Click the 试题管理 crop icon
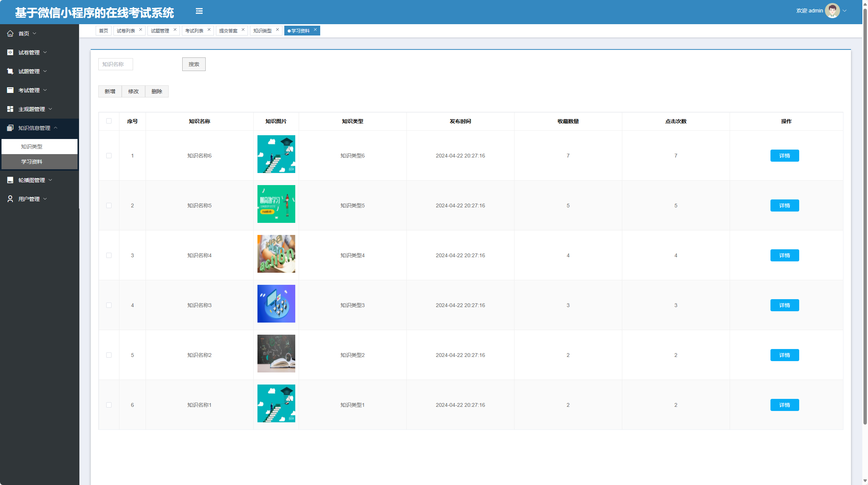The width and height of the screenshot is (868, 485). click(x=10, y=71)
